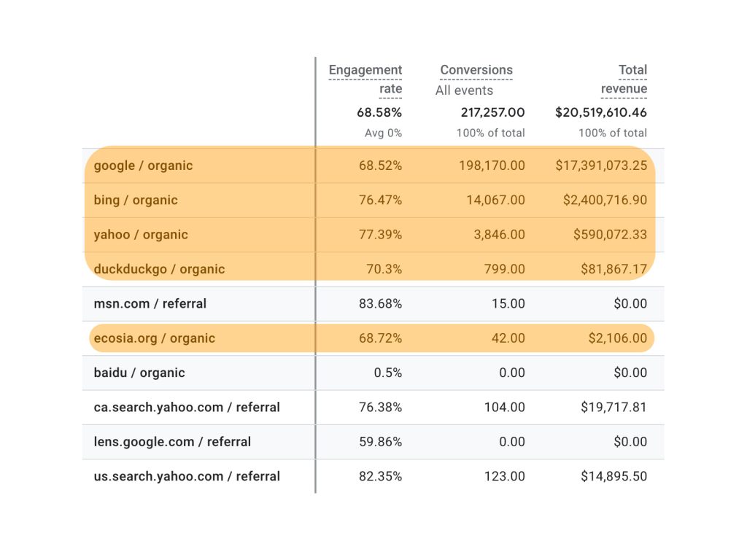Open the All events conversions selector
747x560 pixels.
pyautogui.click(x=464, y=90)
